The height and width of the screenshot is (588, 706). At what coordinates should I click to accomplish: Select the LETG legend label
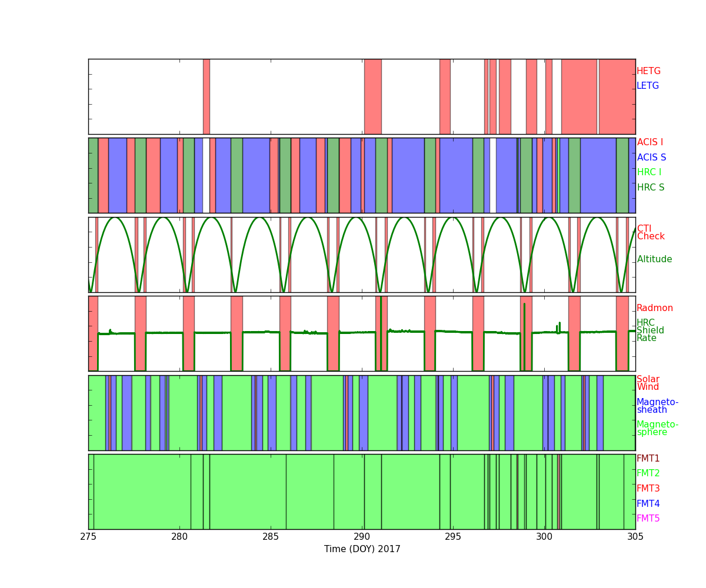tap(647, 86)
